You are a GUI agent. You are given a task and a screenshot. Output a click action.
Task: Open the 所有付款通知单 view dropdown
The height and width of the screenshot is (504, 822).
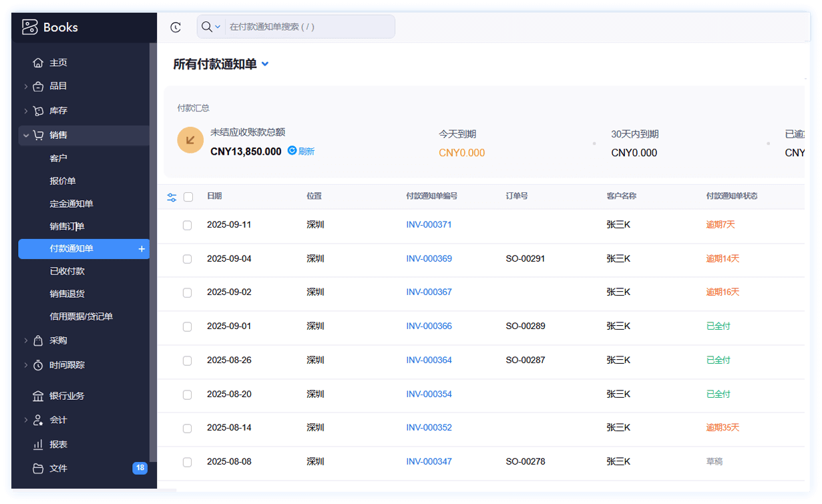(265, 64)
